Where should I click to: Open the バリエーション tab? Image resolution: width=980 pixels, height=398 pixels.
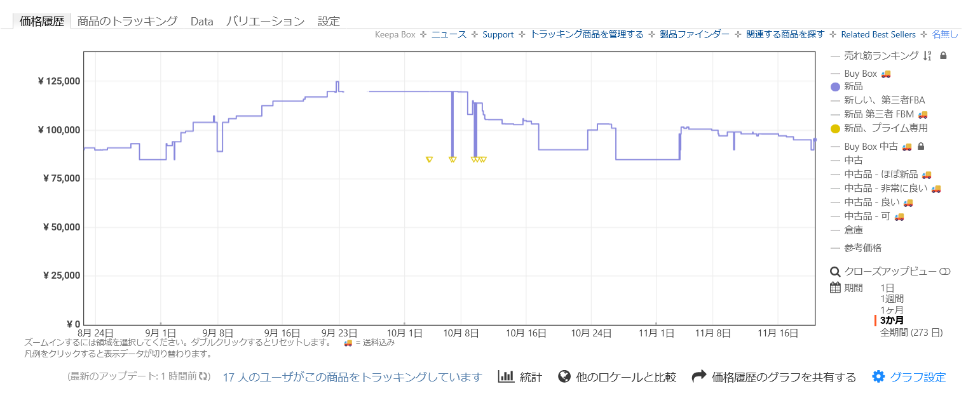coord(265,21)
